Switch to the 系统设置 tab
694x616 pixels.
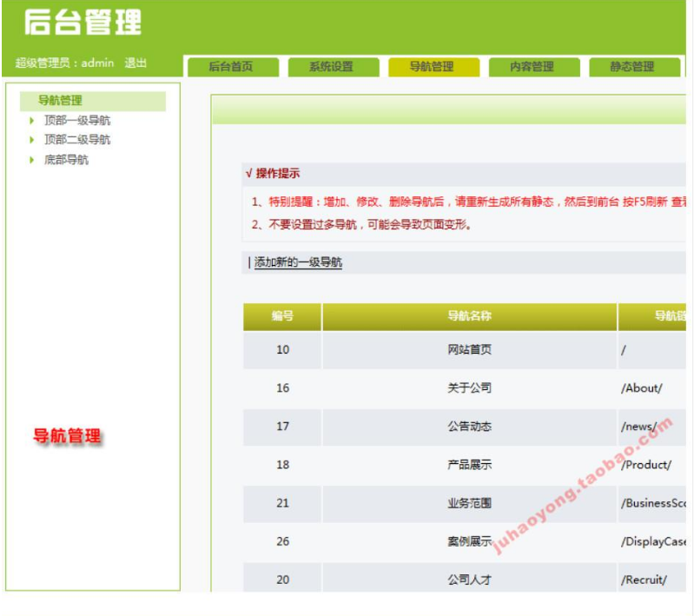(332, 67)
